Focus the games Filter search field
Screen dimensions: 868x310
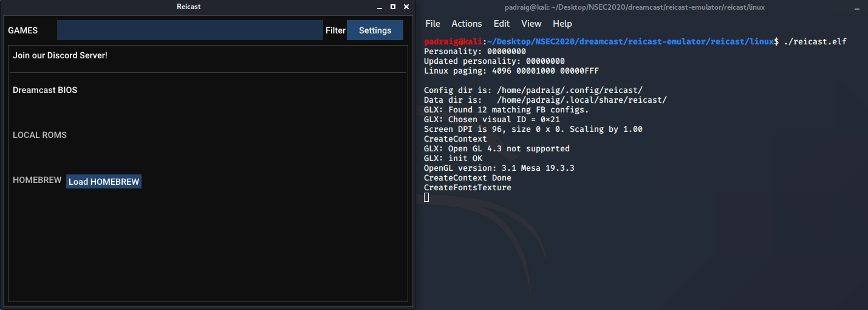click(190, 30)
